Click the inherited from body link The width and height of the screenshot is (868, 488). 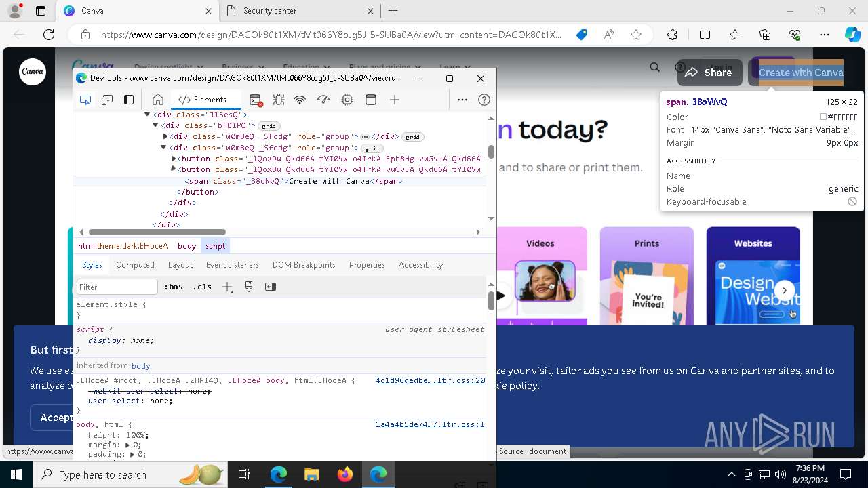140,366
